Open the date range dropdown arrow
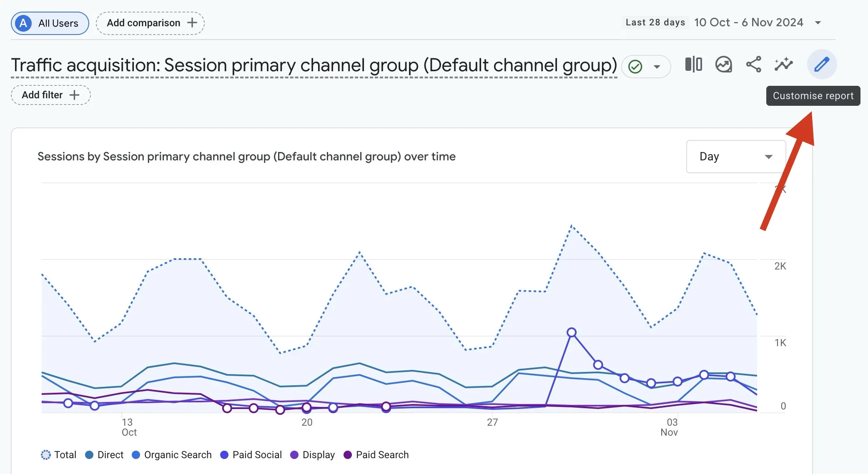868x474 pixels. pos(818,22)
